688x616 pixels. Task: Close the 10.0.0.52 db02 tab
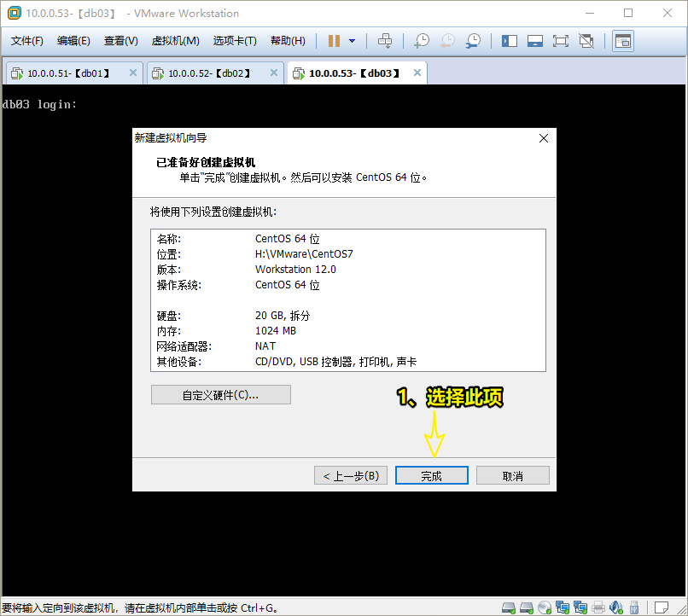tap(274, 73)
